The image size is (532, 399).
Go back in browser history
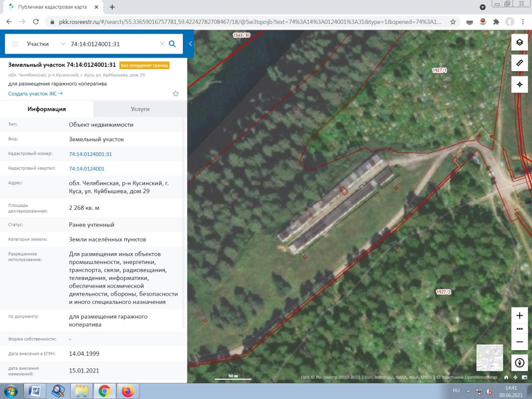[x=9, y=22]
